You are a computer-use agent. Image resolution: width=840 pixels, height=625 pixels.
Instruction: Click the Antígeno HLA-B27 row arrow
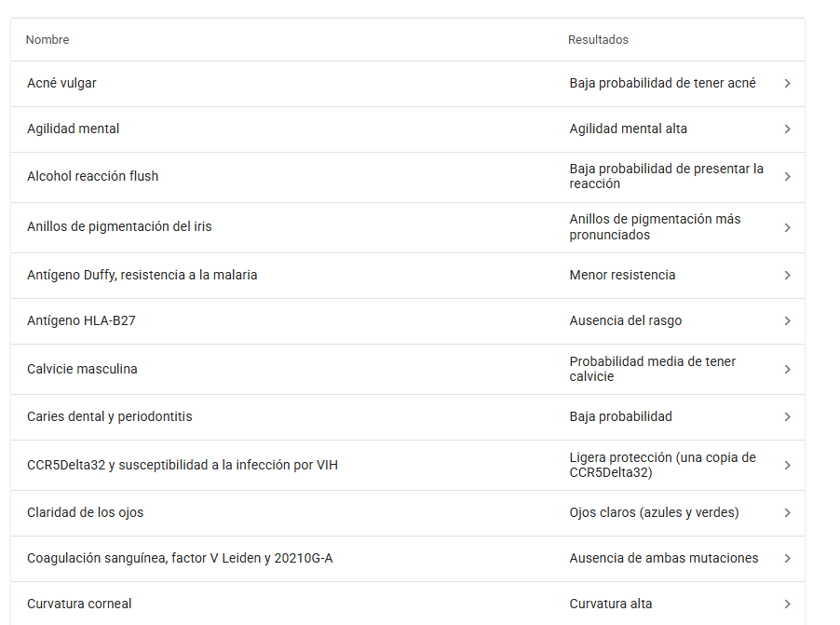[787, 321]
